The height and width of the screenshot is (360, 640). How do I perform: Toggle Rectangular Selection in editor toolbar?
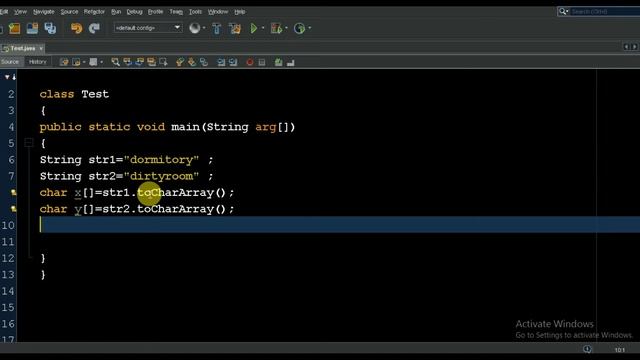pyautogui.click(x=164, y=62)
